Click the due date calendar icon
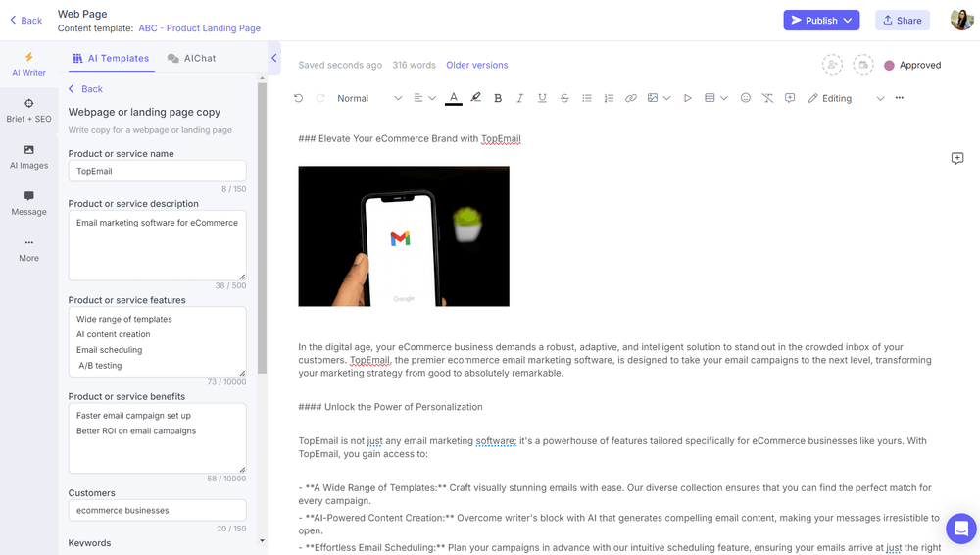This screenshot has height=555, width=980. point(863,65)
